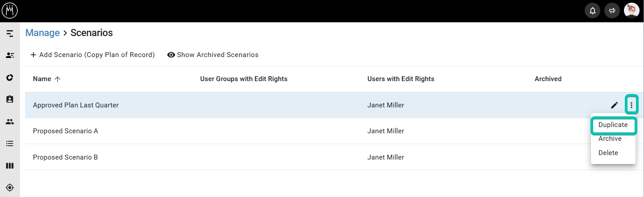Click the app logo in top bar
Image resolution: width=644 pixels, height=197 pixels.
[10, 11]
